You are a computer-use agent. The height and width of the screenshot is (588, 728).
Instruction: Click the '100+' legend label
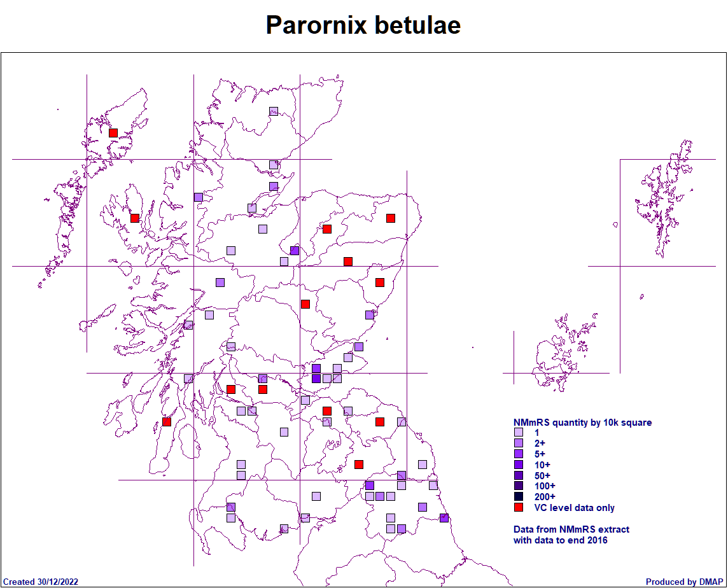pyautogui.click(x=545, y=486)
